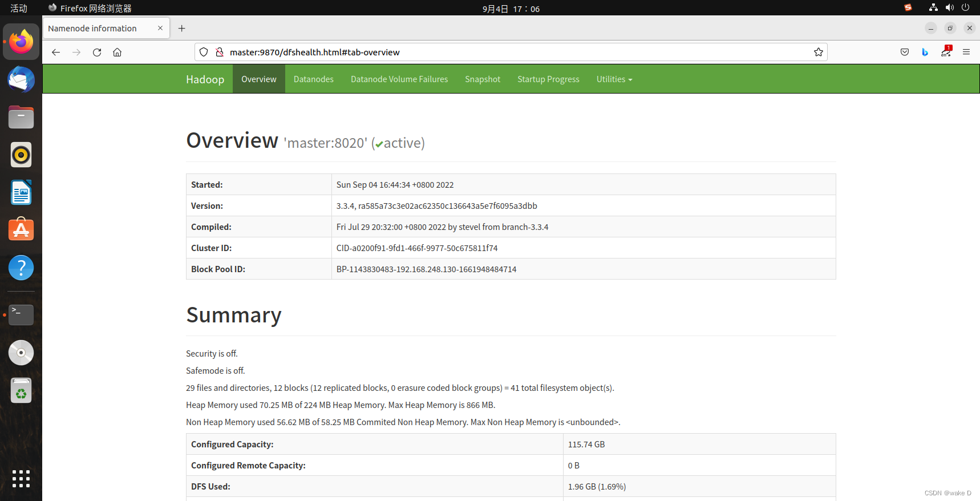Open LibreOffice Writer from the dock

tap(21, 192)
